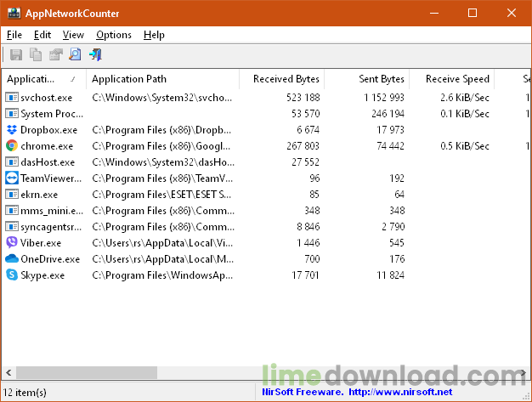Click the Dropbox.exe icon
Image resolution: width=532 pixels, height=402 pixels.
(x=12, y=129)
